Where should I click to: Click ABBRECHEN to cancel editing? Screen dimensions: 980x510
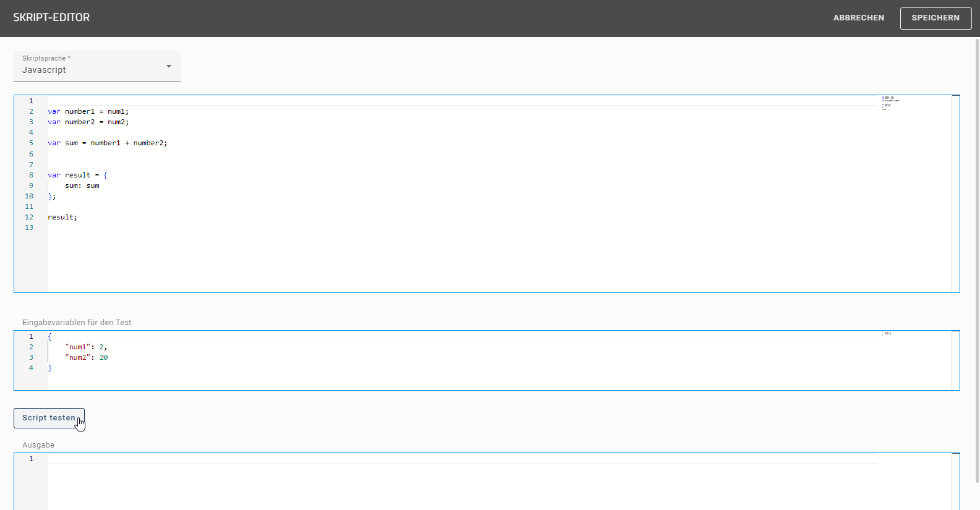click(x=859, y=18)
